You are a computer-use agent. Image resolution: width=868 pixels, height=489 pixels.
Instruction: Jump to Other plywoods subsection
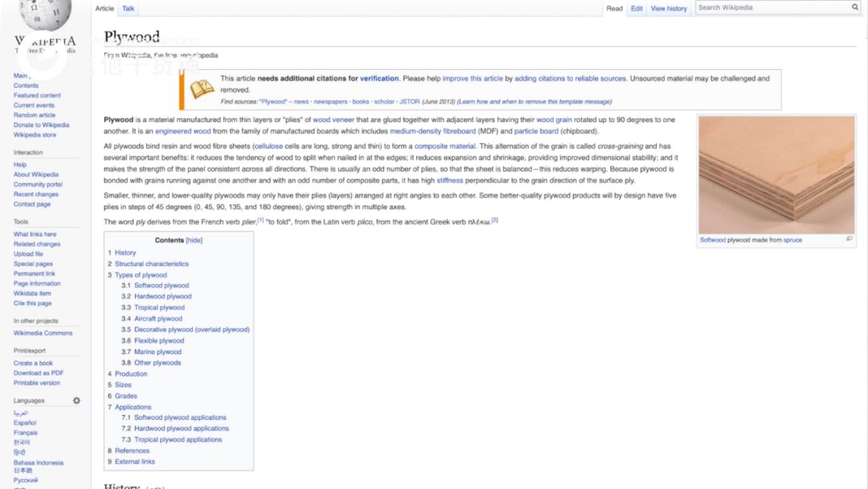pos(158,363)
